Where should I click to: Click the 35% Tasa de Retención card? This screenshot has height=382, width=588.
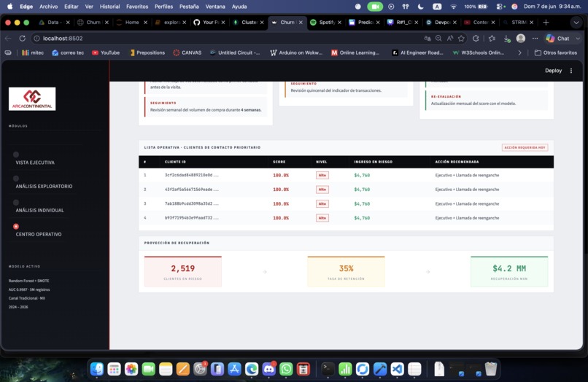pos(346,271)
